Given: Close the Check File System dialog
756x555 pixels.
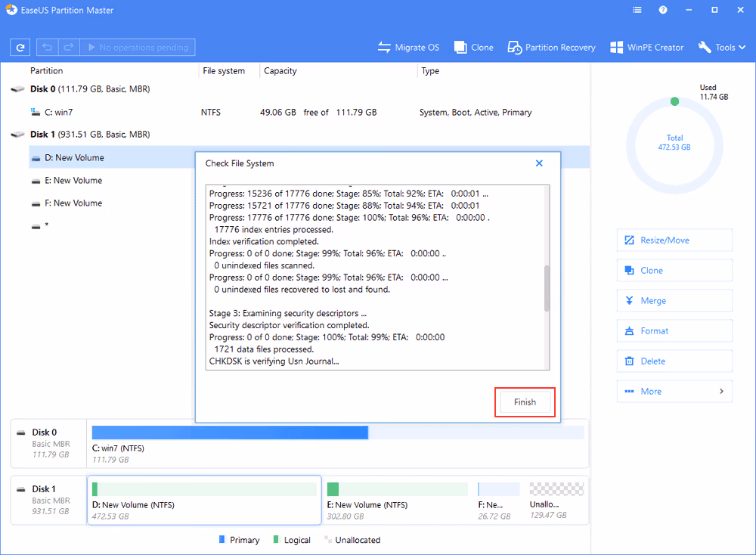Looking at the screenshot, I should coord(539,163).
